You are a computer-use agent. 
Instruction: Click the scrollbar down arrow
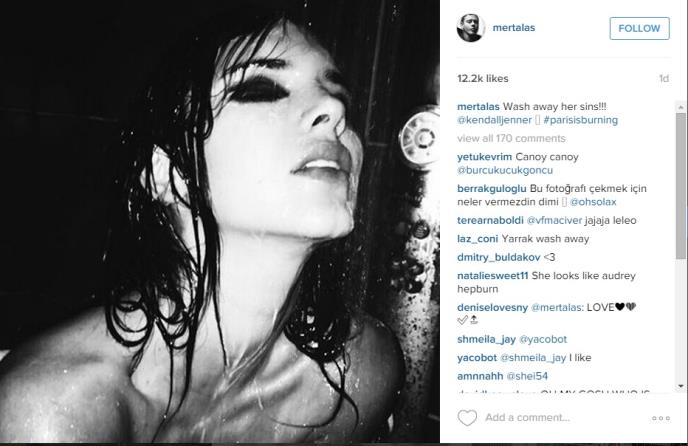[681, 386]
